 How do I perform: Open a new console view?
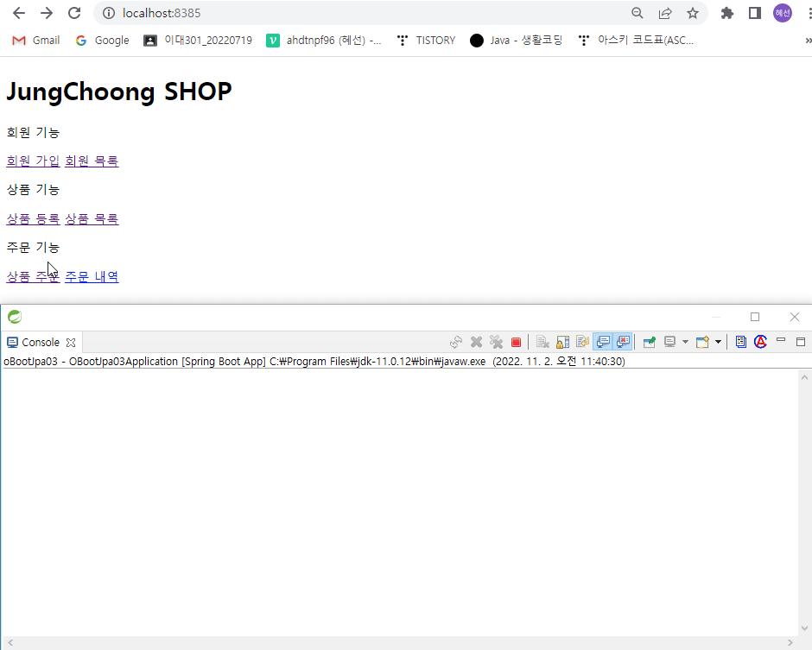[703, 342]
